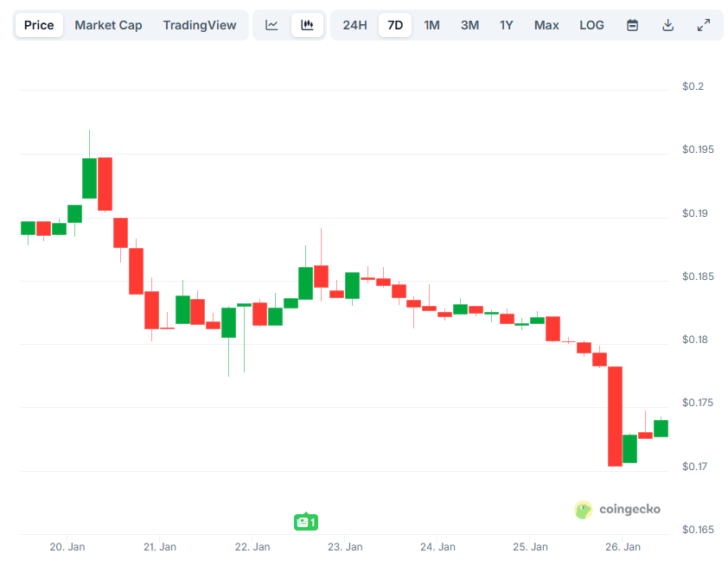Image resolution: width=728 pixels, height=566 pixels.
Task: Click the Max range button
Action: tap(546, 24)
